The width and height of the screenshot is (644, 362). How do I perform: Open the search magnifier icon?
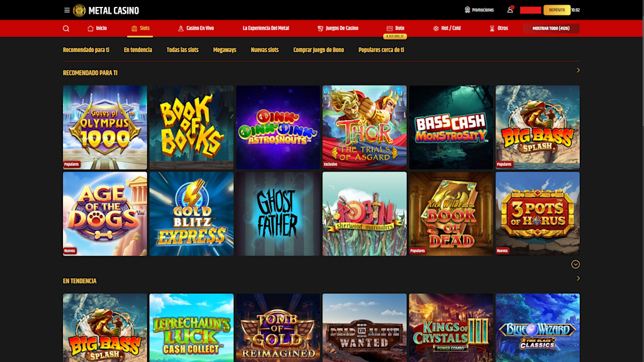66,29
